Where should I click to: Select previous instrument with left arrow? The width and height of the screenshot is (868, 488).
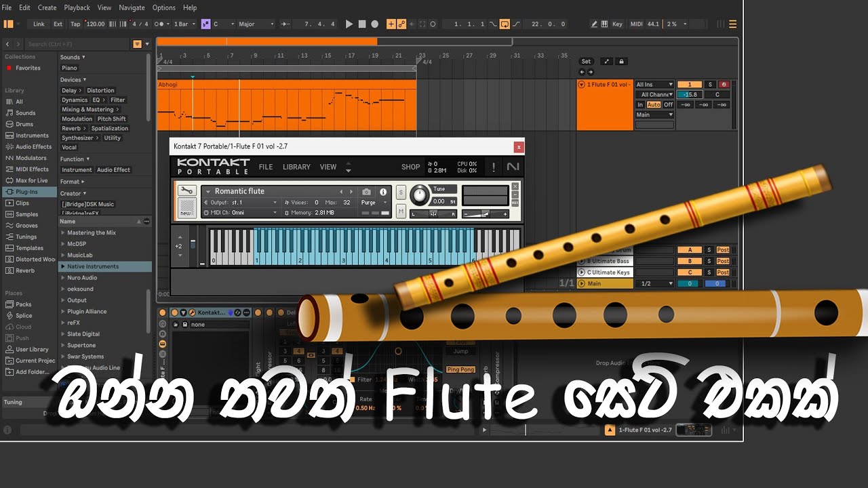pos(341,192)
